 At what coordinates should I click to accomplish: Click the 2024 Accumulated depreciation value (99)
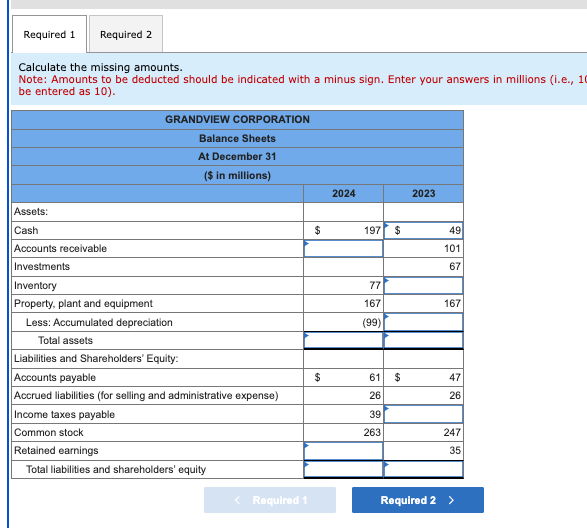click(371, 322)
